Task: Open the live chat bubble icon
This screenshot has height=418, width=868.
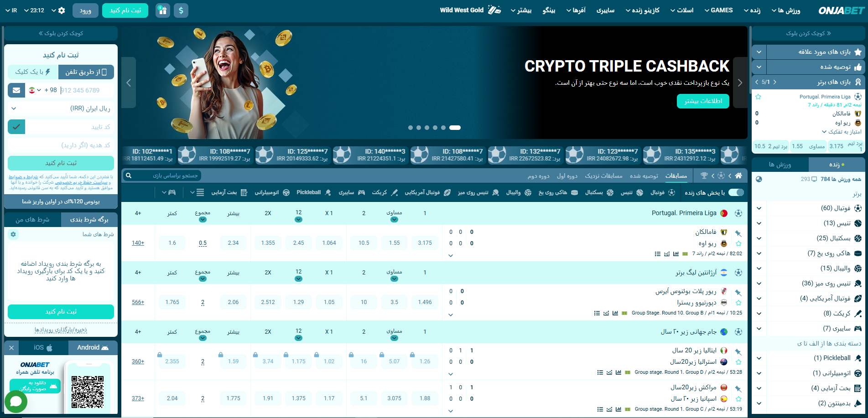Action: point(16,402)
